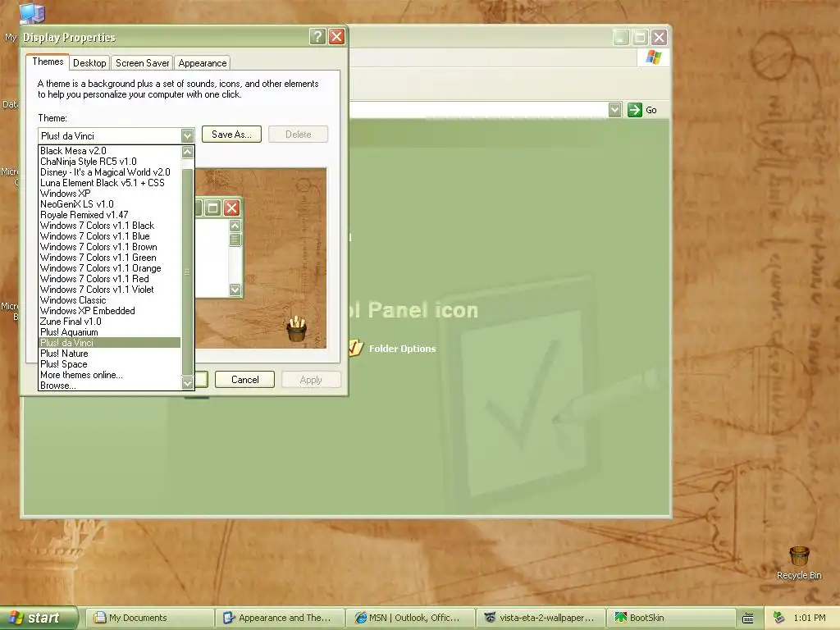The height and width of the screenshot is (630, 840).
Task: Choose More themes online... entry
Action: click(110, 375)
